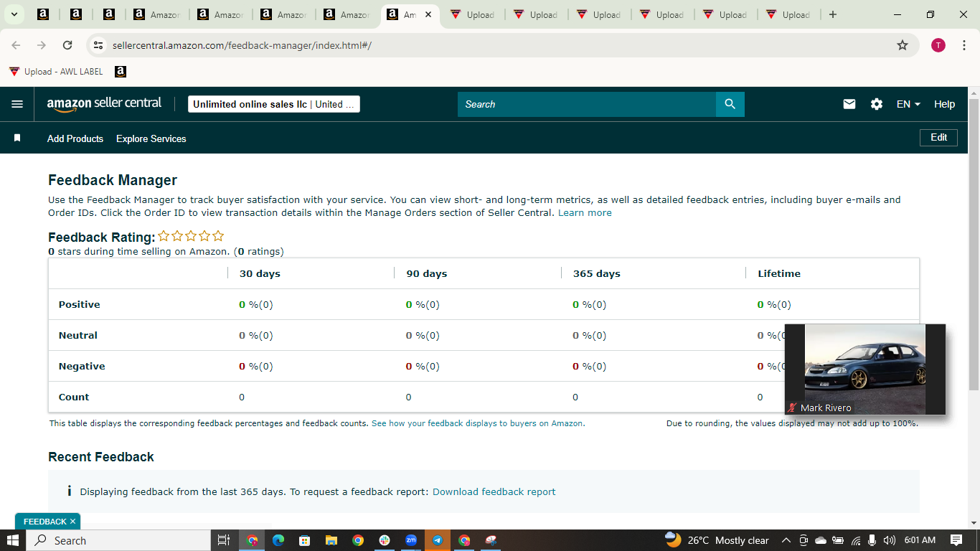Viewport: 980px width, 551px height.
Task: Show hidden system tray icons
Action: [786, 540]
